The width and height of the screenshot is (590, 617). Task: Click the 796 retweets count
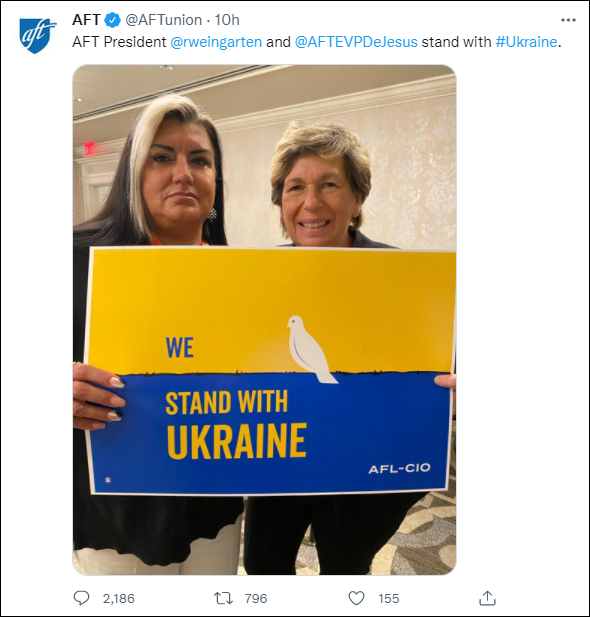[256, 599]
